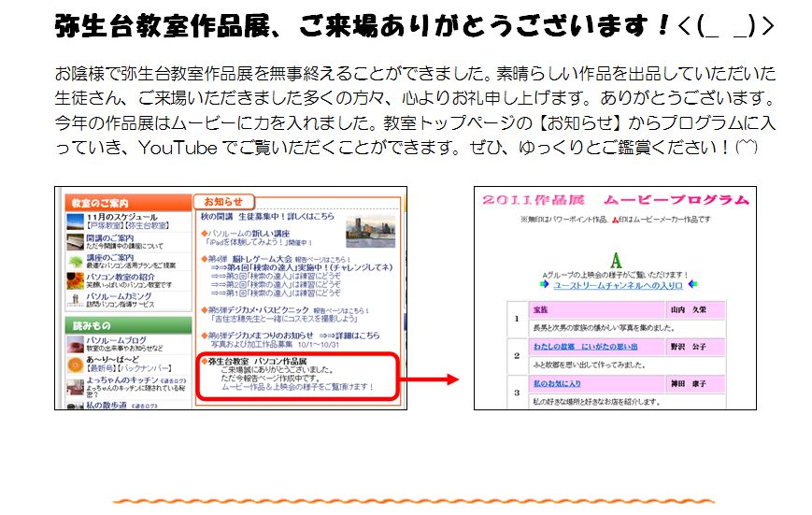Click the パソルームカミング icon

(x=75, y=299)
